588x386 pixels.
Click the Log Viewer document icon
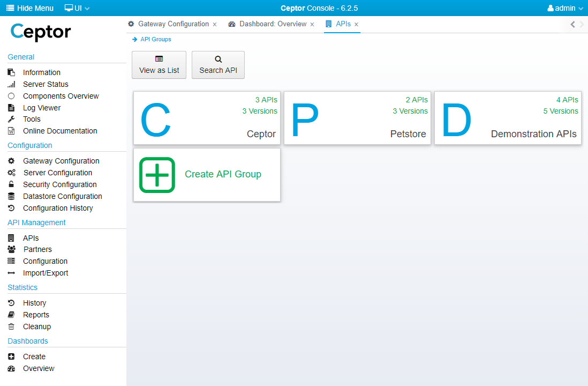click(11, 108)
